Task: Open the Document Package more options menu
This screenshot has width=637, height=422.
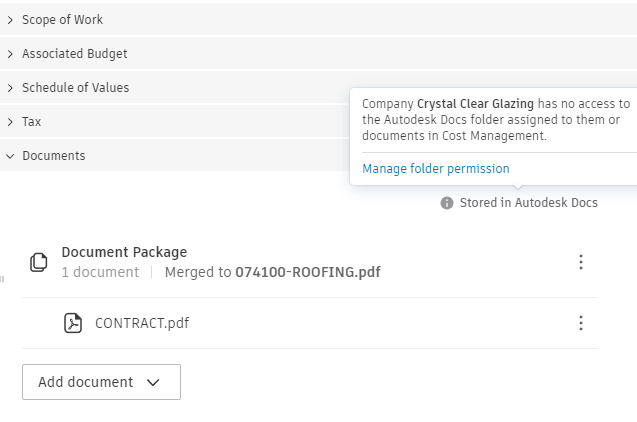Action: tap(580, 262)
